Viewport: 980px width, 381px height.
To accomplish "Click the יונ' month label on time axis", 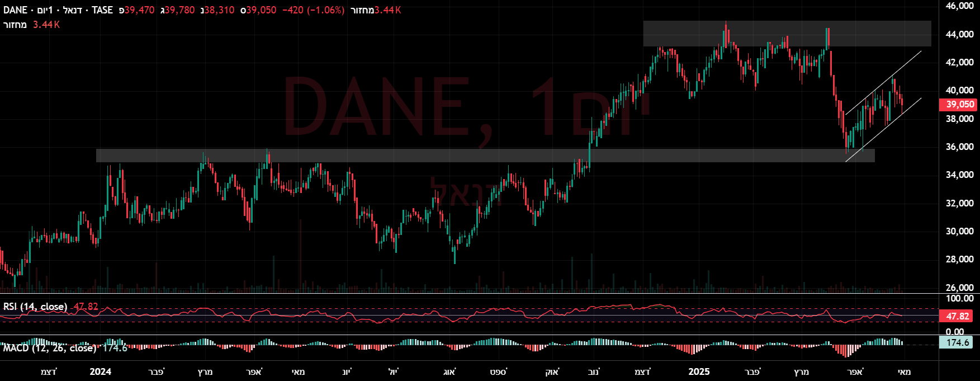I will point(347,371).
